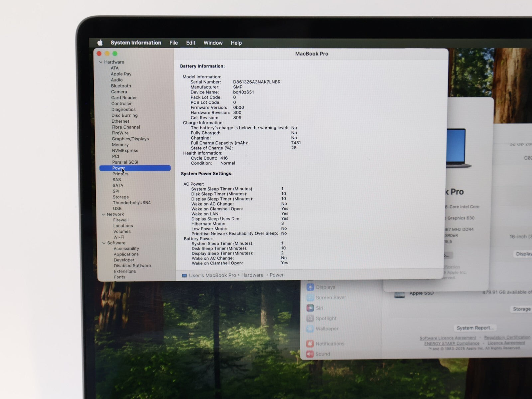Select Bluetooth in the sidebar
The image size is (532, 399).
[121, 86]
